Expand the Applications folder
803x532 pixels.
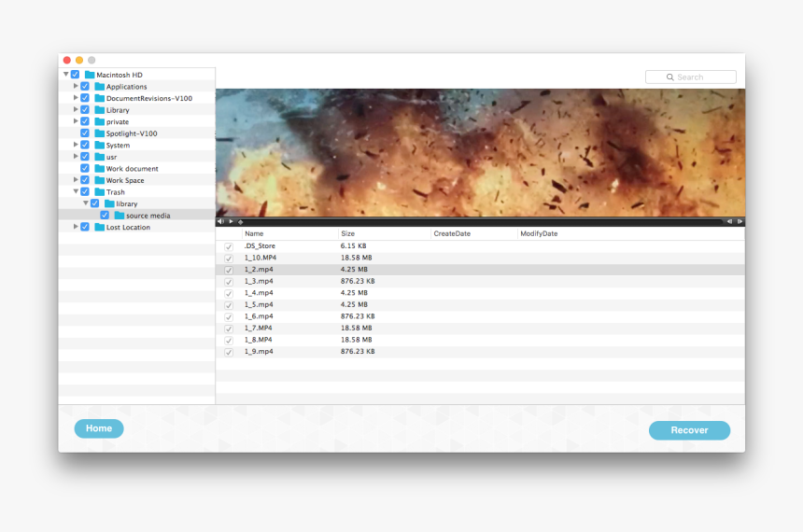point(76,86)
